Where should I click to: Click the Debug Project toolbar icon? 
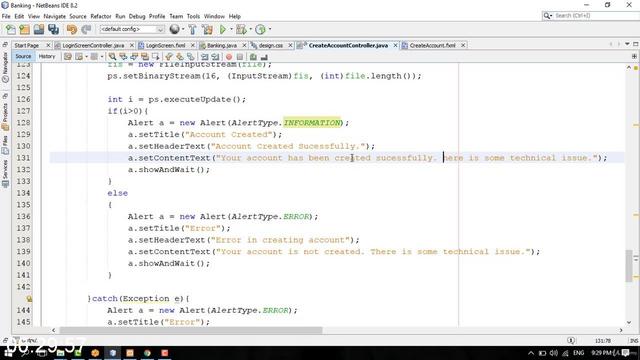241,29
